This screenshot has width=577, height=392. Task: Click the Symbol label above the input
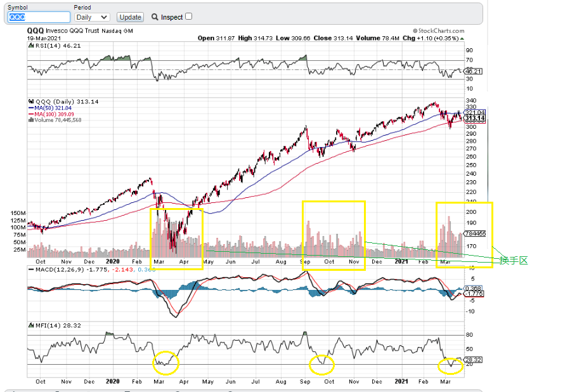point(18,8)
